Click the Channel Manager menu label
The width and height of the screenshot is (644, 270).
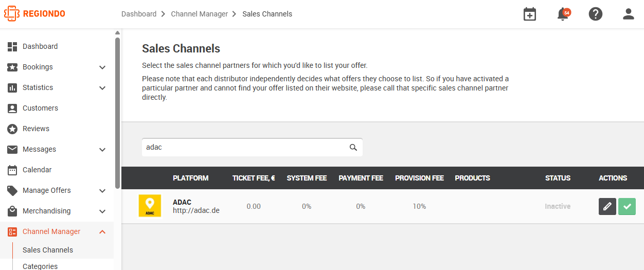(x=51, y=231)
